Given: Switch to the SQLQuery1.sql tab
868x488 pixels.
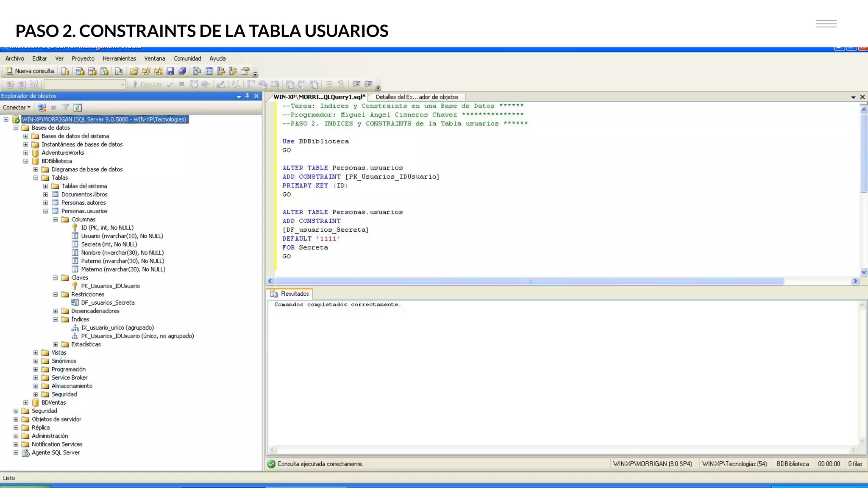Looking at the screenshot, I should coord(319,97).
